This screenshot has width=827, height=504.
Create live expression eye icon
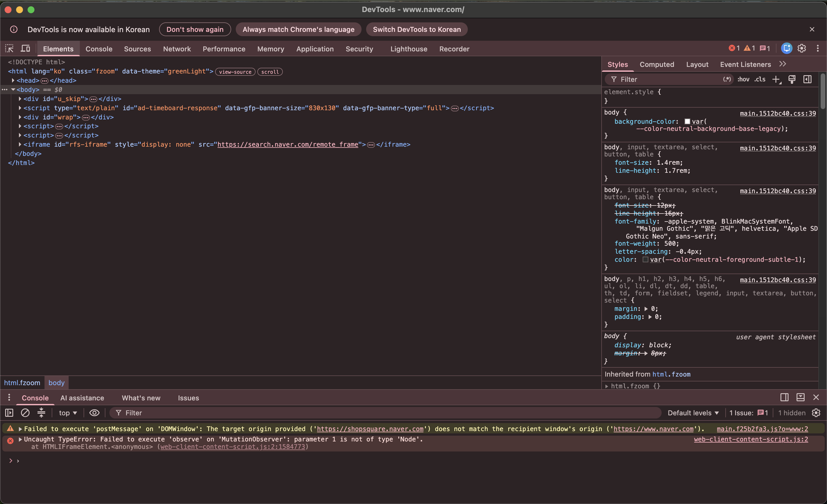tap(94, 413)
